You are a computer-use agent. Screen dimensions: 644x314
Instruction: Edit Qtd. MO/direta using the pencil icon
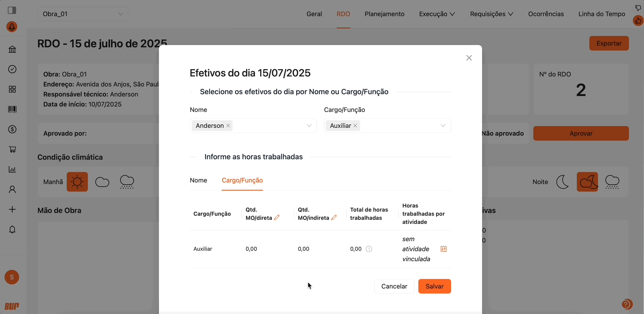tap(277, 218)
